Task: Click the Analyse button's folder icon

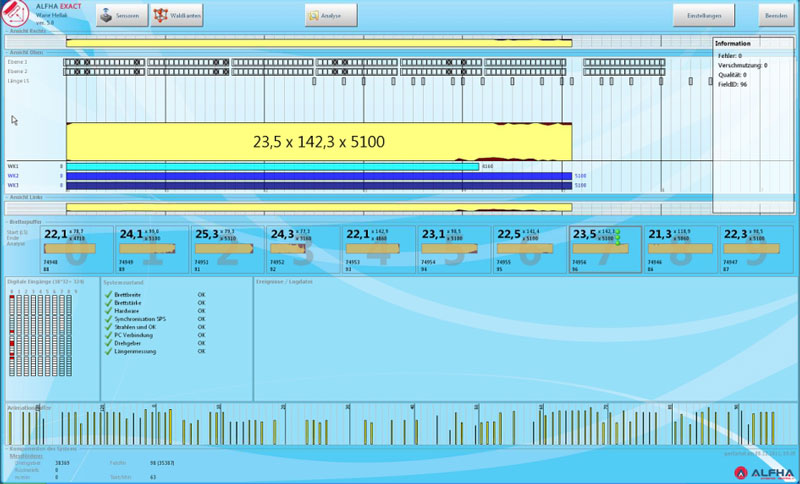Action: [314, 16]
